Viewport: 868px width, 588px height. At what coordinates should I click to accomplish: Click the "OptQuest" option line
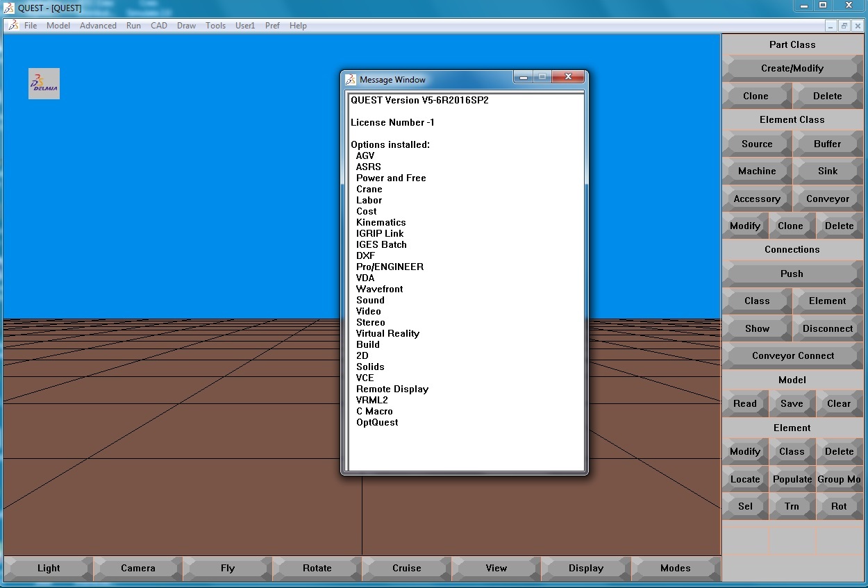377,422
